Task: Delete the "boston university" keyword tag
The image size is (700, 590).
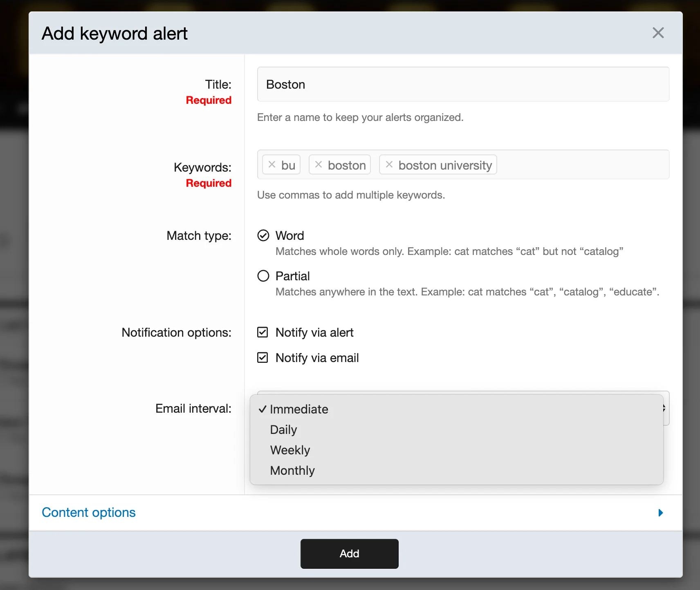Action: coord(389,165)
